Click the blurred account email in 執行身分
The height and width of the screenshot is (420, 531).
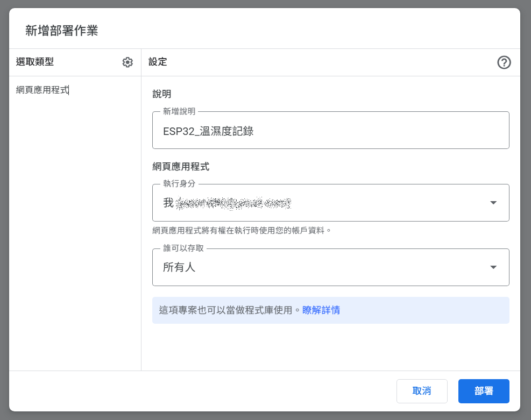coord(233,203)
